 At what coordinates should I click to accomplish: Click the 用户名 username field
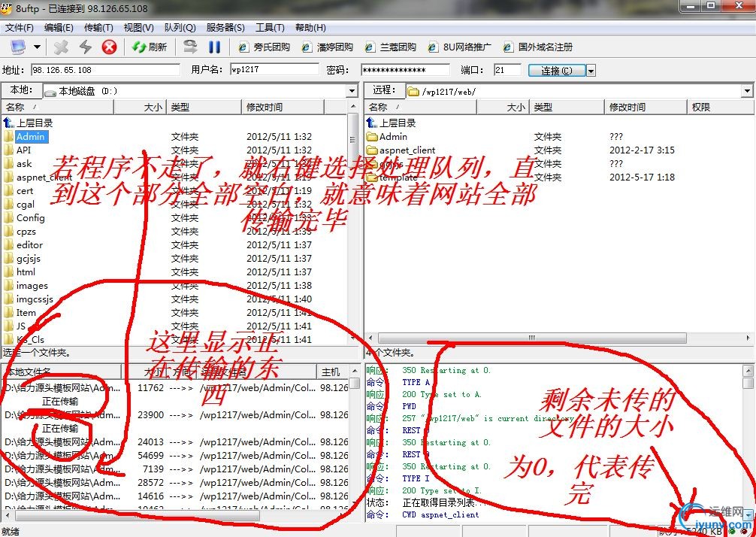[274, 69]
